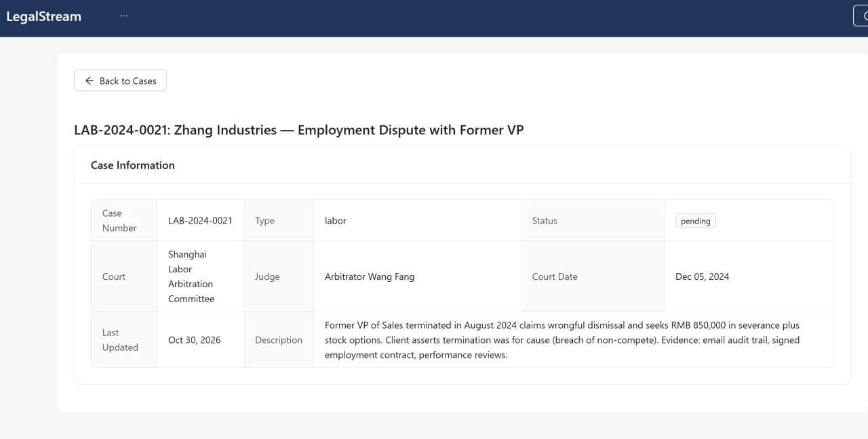This screenshot has width=868, height=439.
Task: Click the Court Date label cell
Action: (x=593, y=276)
